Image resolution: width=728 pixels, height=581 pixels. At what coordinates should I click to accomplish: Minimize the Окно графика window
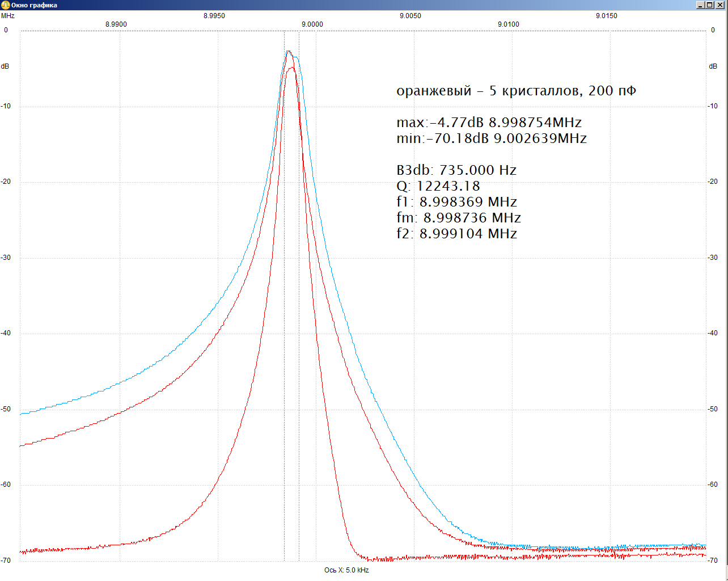point(701,5)
